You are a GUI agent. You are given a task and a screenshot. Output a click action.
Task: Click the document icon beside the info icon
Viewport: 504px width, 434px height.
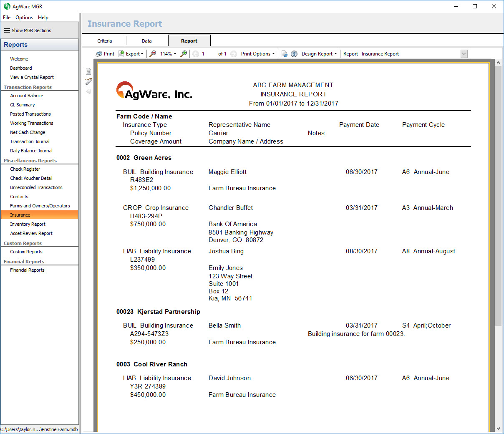[x=285, y=54]
